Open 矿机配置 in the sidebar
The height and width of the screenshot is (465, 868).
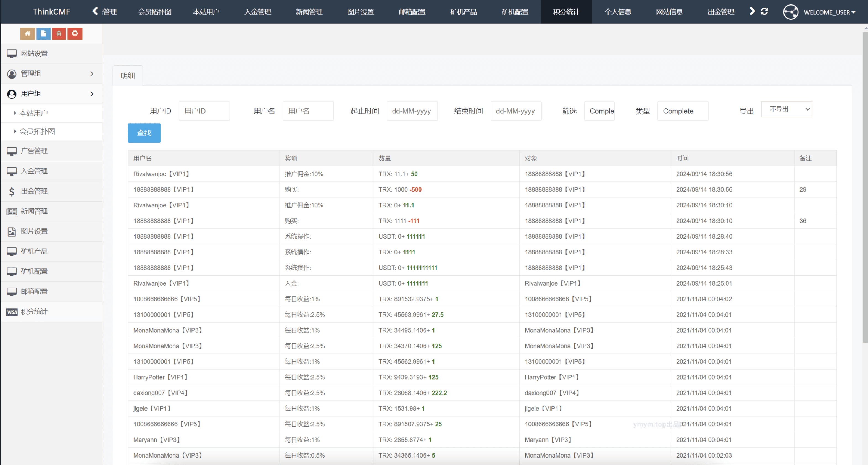coord(51,271)
